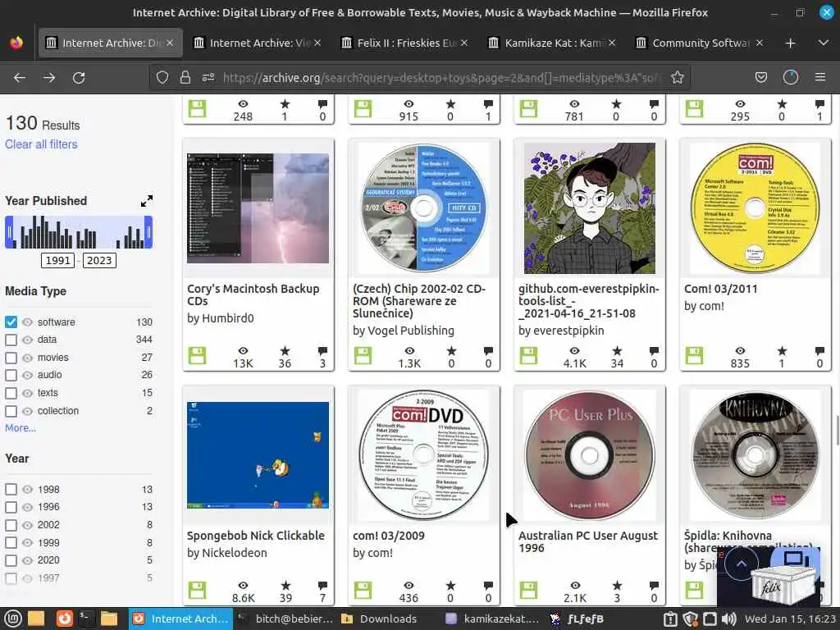Check the movies media type
This screenshot has width=840, height=630.
11,358
